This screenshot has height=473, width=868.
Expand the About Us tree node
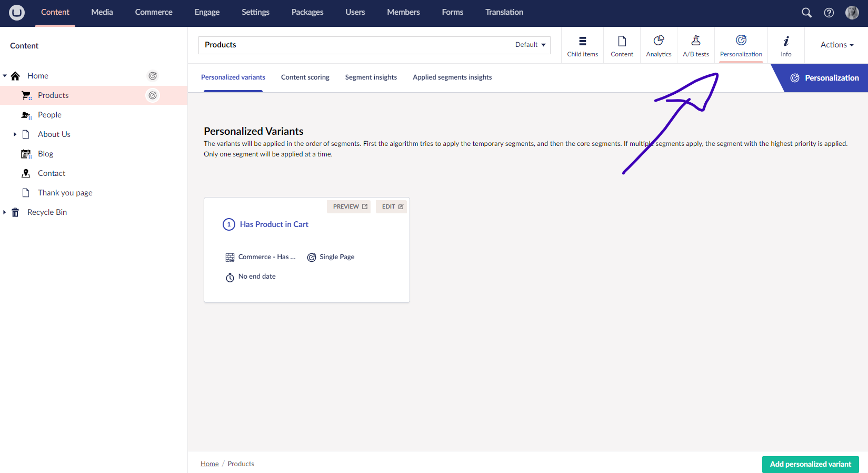point(15,134)
